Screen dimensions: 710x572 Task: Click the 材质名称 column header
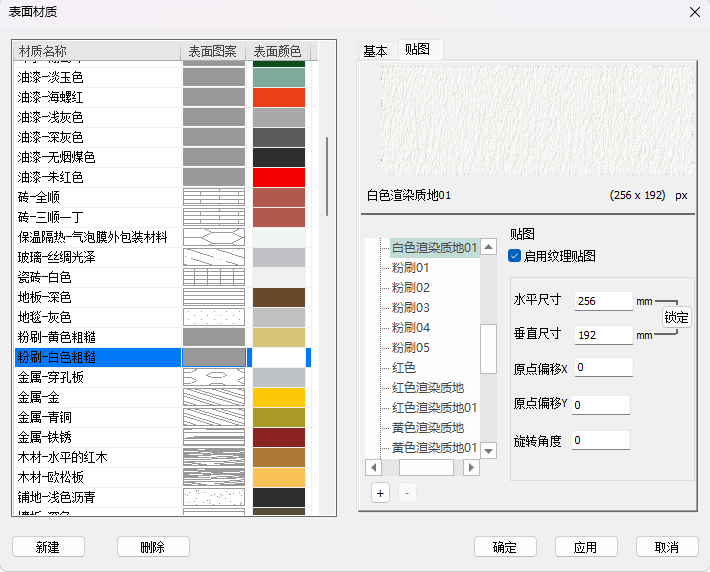[97, 51]
